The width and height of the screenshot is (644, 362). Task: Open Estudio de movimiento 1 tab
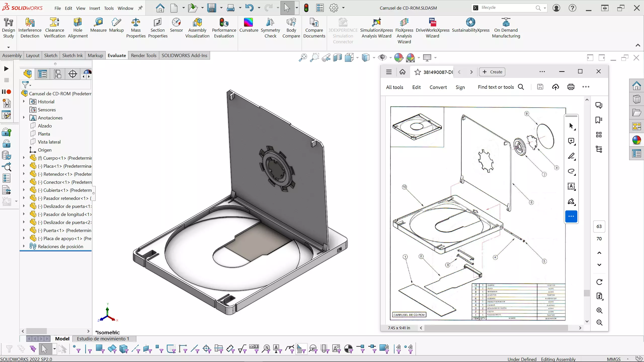tap(103, 339)
